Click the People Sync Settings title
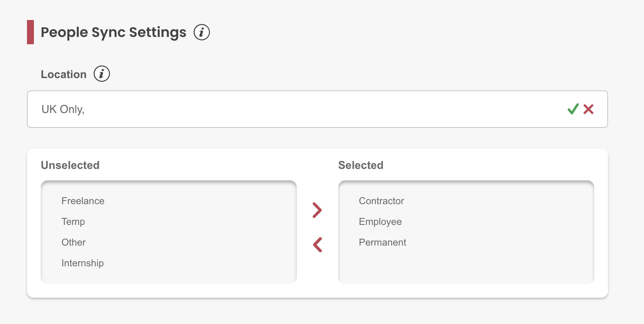Screen dimensions: 644x324 point(113,32)
